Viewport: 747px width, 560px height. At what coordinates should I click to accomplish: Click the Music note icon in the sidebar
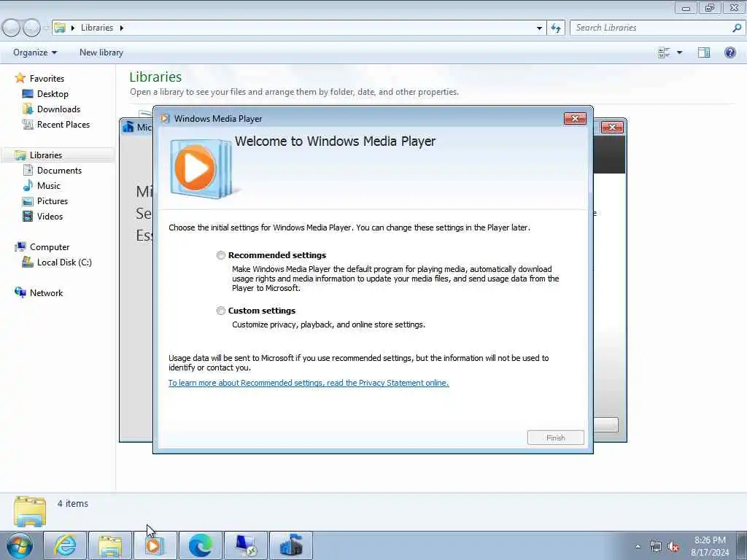click(28, 185)
